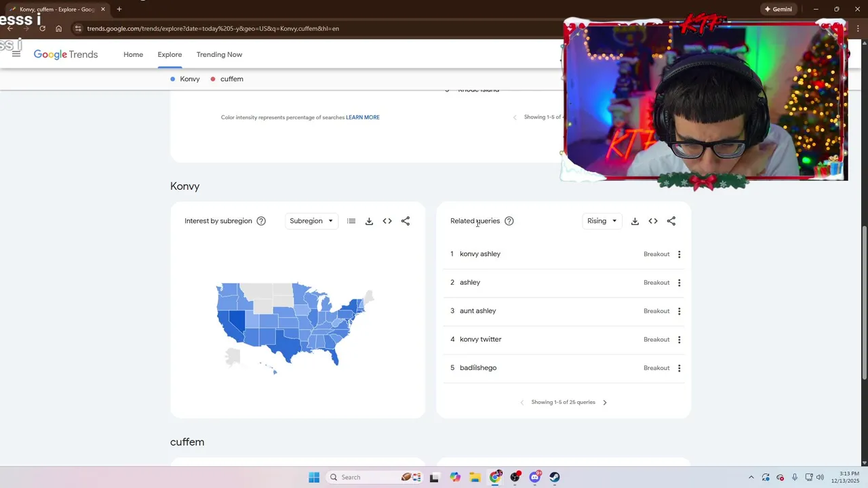Click the konvy twitter query
The height and width of the screenshot is (488, 868).
pyautogui.click(x=481, y=340)
